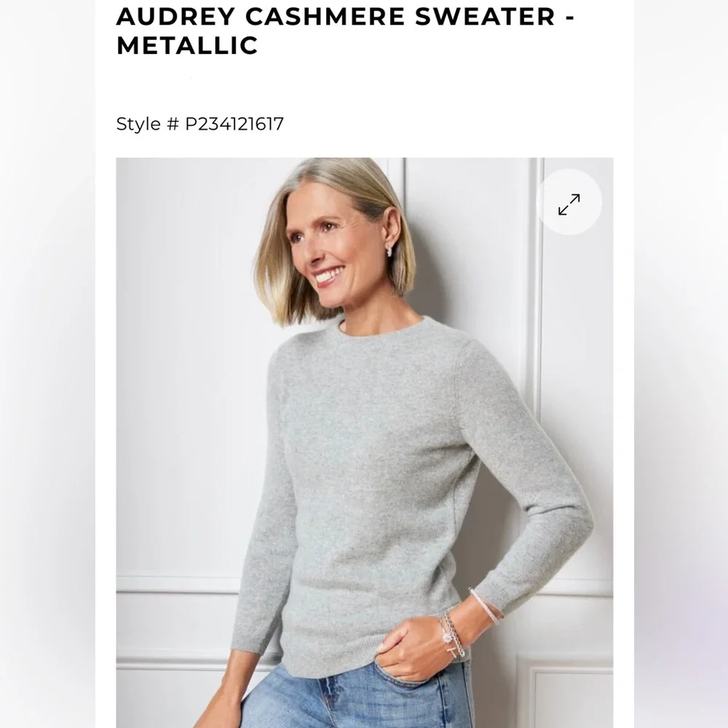Select the Audrey Cashmere Sweater title
The width and height of the screenshot is (728, 728).
pos(345,31)
